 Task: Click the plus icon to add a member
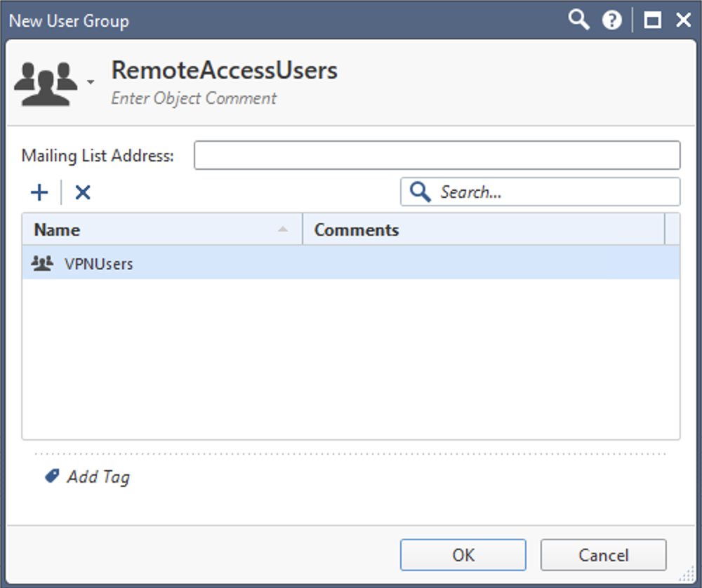coord(39,192)
